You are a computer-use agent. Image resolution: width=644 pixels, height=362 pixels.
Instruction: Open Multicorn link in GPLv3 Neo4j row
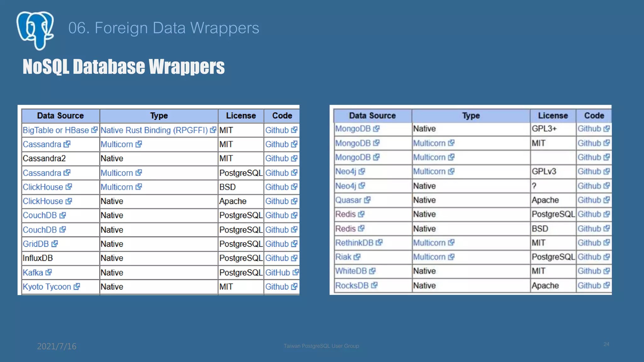coord(429,172)
